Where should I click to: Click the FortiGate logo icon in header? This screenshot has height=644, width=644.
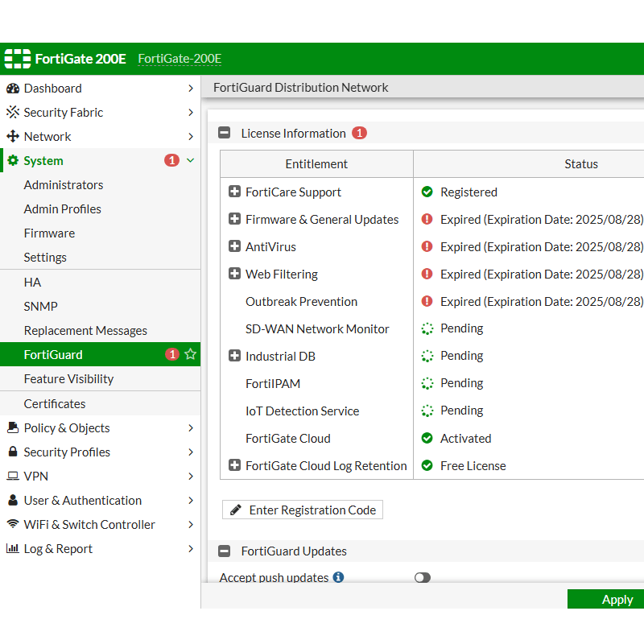[17, 59]
